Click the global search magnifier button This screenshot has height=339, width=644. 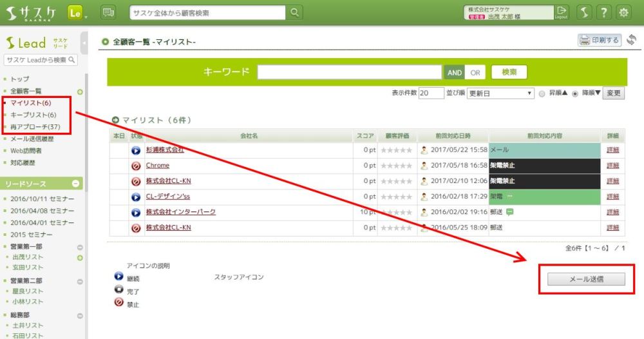tap(294, 13)
